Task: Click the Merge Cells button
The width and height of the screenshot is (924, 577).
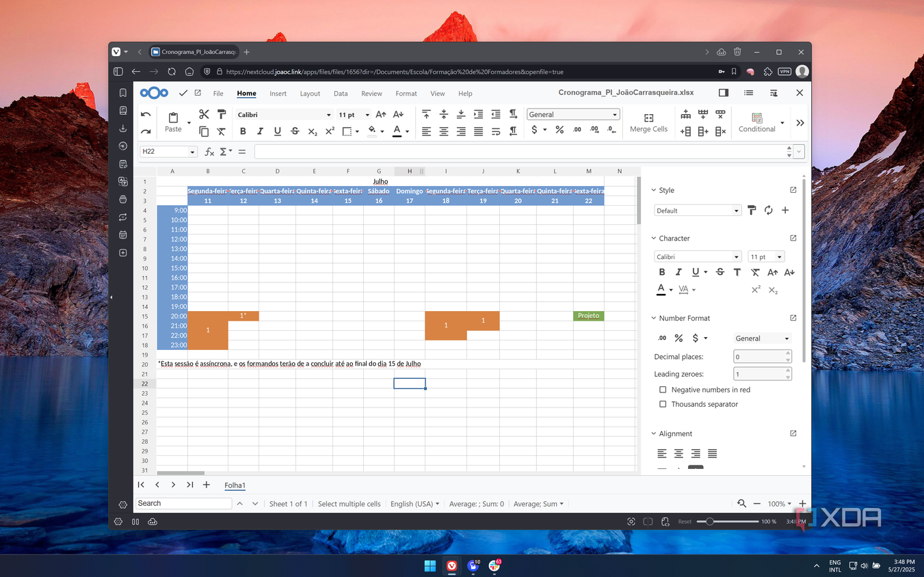Action: (x=648, y=122)
